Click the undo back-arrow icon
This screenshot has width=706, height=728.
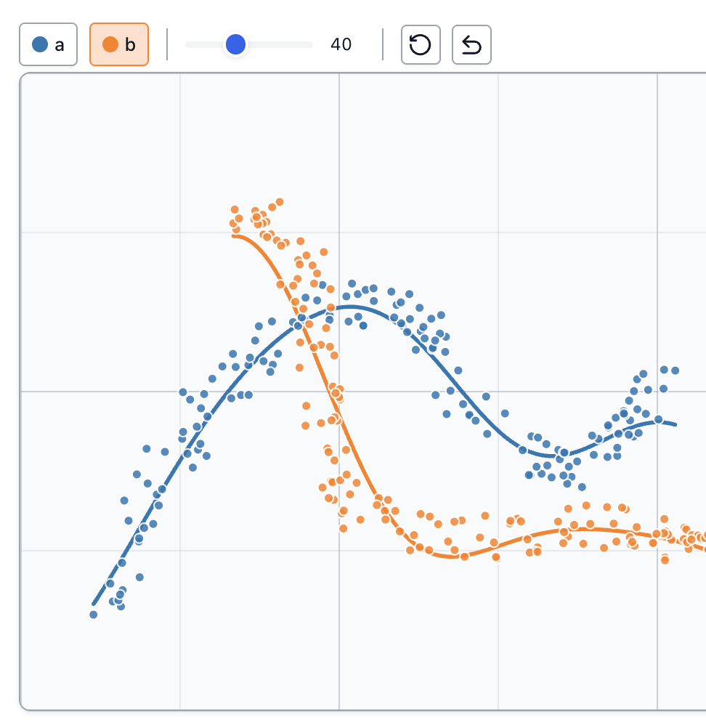471,45
